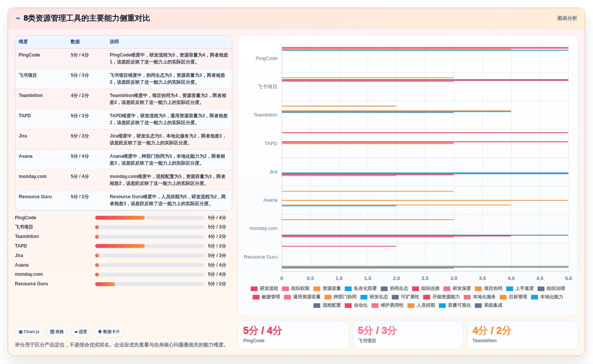The image size is (593, 364).
Task: Hide the 可扩展性 legend series
Action: [x=405, y=297]
